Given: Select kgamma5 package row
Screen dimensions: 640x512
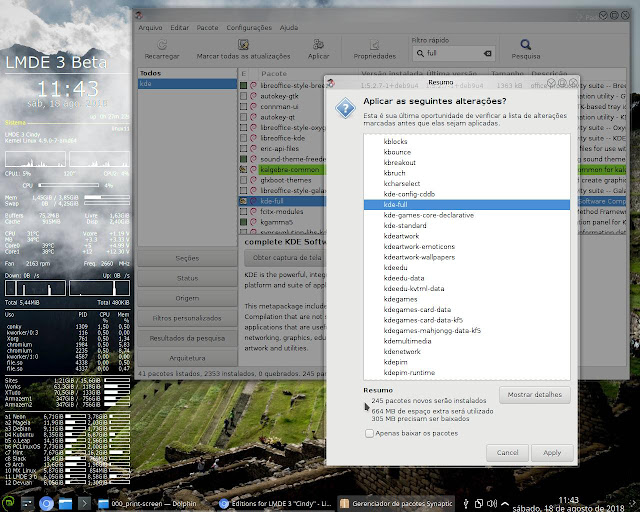Looking at the screenshot, I should coord(282,222).
